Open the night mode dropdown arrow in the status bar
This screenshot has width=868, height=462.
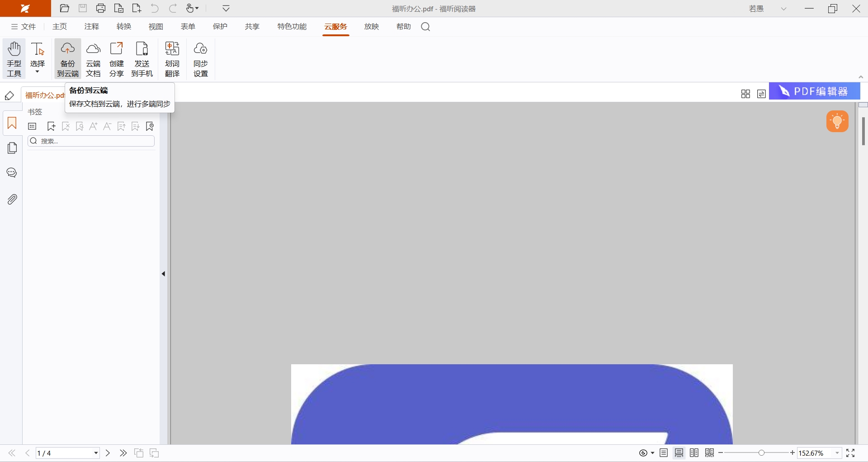click(x=652, y=453)
